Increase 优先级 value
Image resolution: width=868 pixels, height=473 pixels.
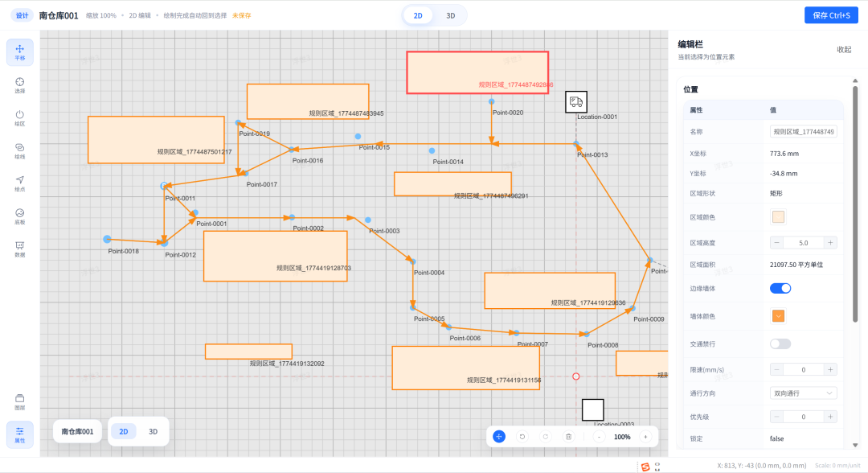click(830, 417)
